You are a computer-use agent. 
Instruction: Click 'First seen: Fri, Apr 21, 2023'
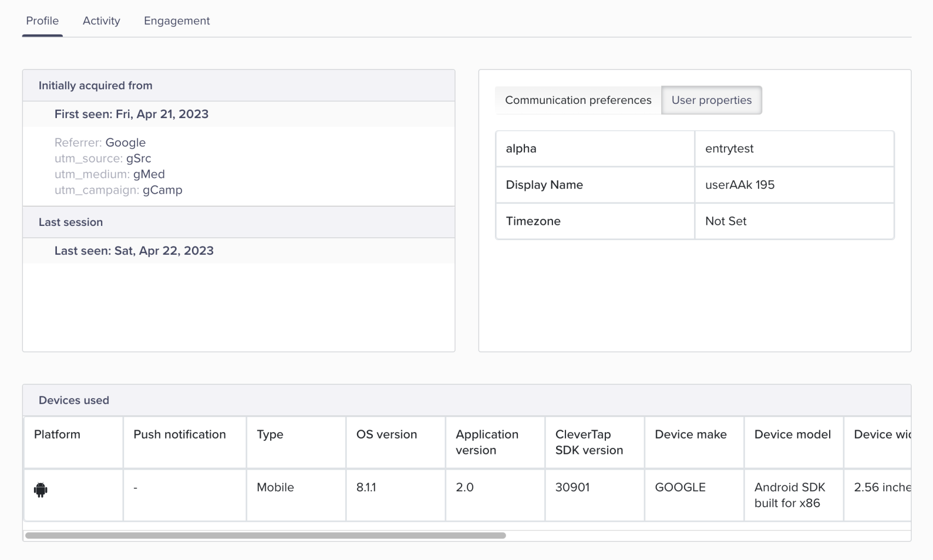click(x=131, y=114)
